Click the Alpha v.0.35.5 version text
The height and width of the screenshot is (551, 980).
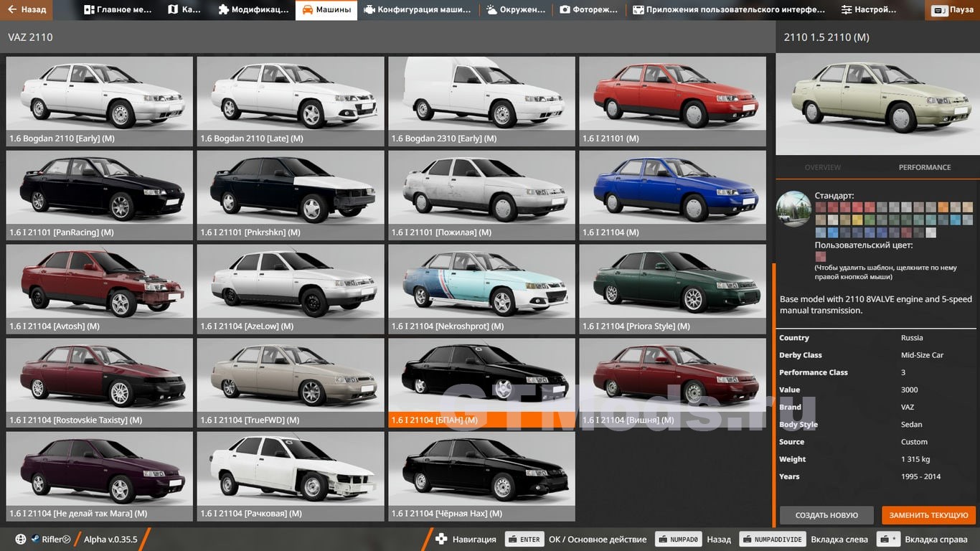pos(110,540)
